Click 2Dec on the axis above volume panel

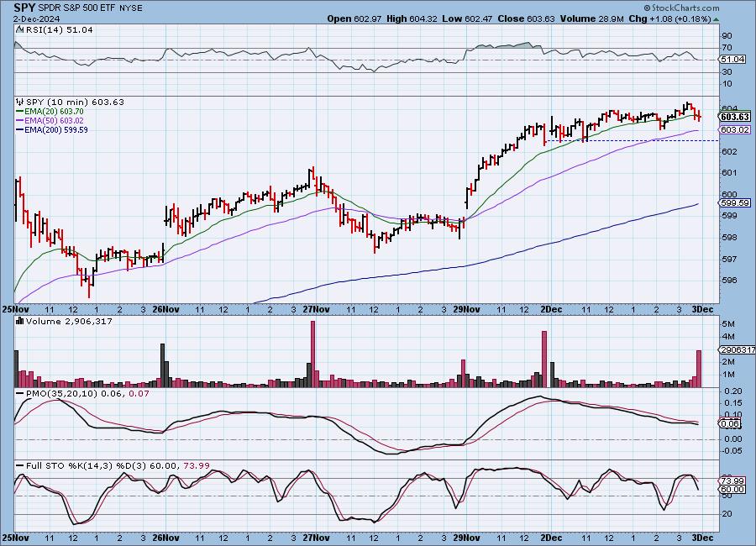(x=551, y=309)
